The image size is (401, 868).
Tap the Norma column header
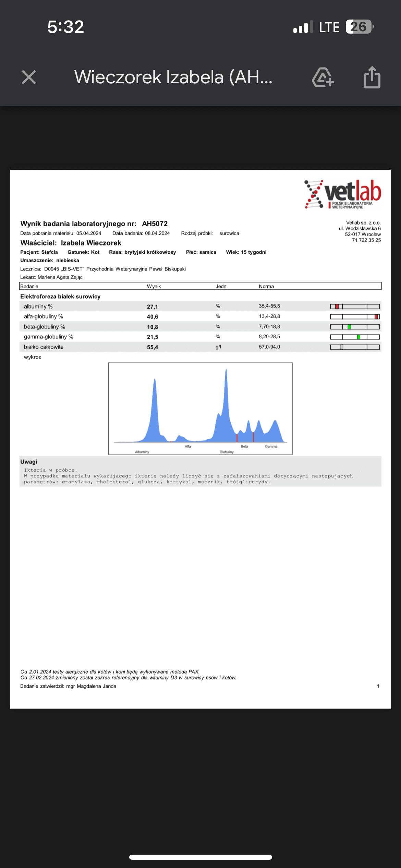tap(266, 287)
